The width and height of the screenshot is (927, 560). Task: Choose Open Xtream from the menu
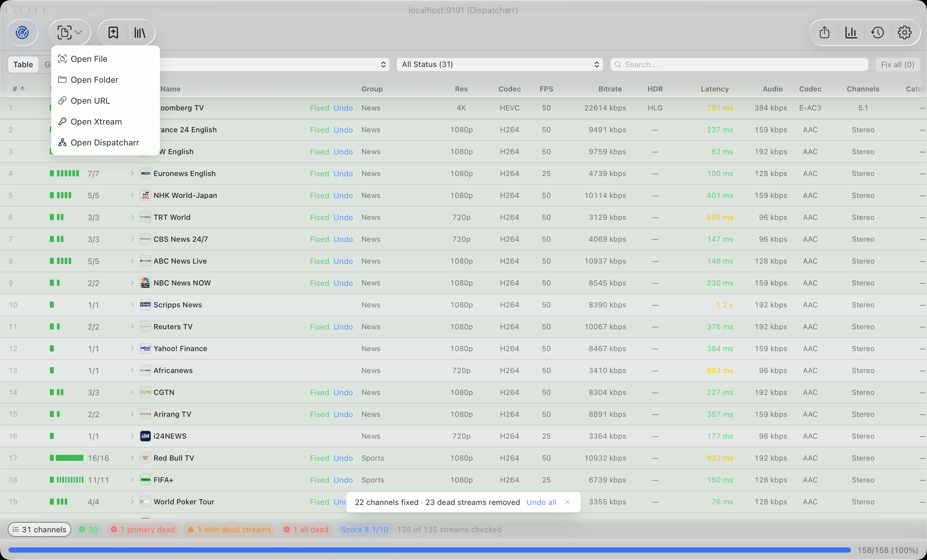point(105,121)
